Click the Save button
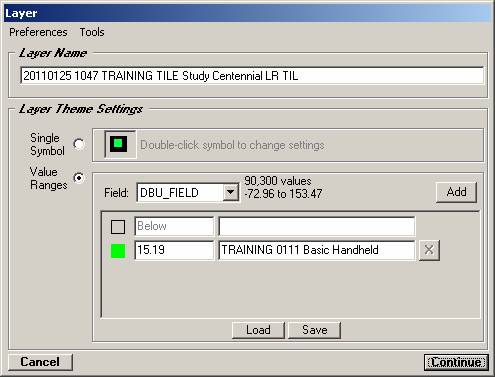The height and width of the screenshot is (377, 495). pos(314,330)
